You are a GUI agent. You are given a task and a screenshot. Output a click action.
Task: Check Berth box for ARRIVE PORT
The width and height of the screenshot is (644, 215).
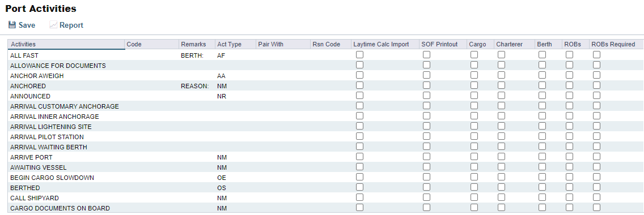click(x=542, y=156)
